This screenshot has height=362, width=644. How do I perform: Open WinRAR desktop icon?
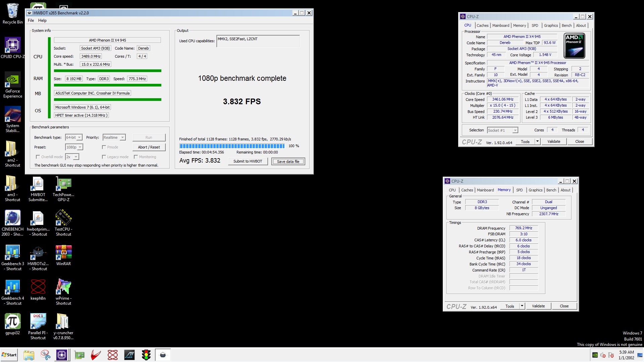pos(63,255)
